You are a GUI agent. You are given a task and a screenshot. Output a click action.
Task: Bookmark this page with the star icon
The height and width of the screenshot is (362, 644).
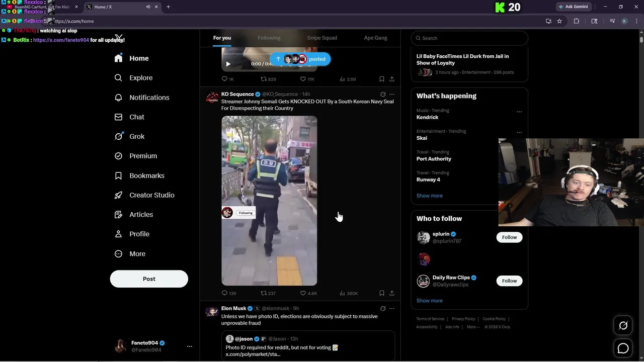pyautogui.click(x=559, y=21)
